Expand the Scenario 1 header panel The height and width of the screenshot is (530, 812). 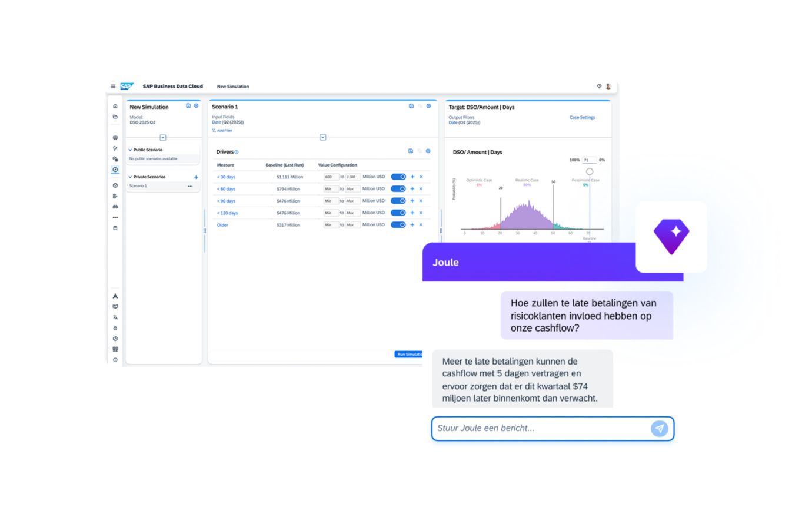[x=322, y=137]
